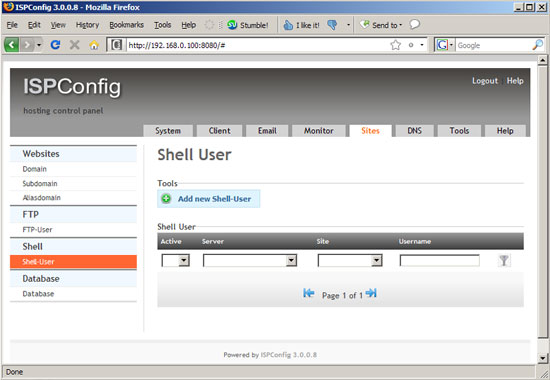Switch to the Client tab
This screenshot has height=380, width=550.
pos(220,131)
